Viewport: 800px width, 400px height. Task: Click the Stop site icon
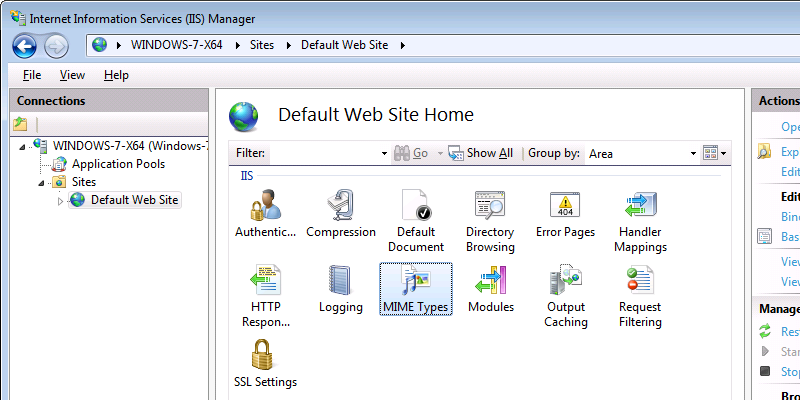(x=764, y=371)
